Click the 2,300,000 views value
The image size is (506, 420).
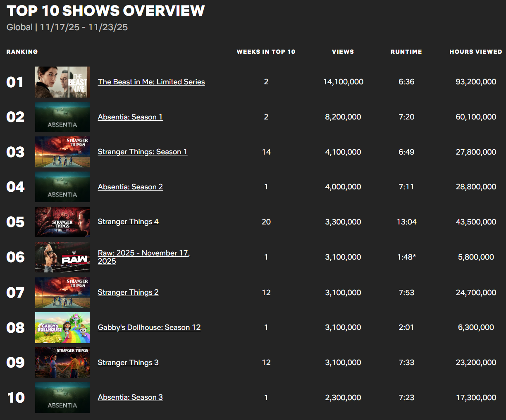(x=343, y=397)
